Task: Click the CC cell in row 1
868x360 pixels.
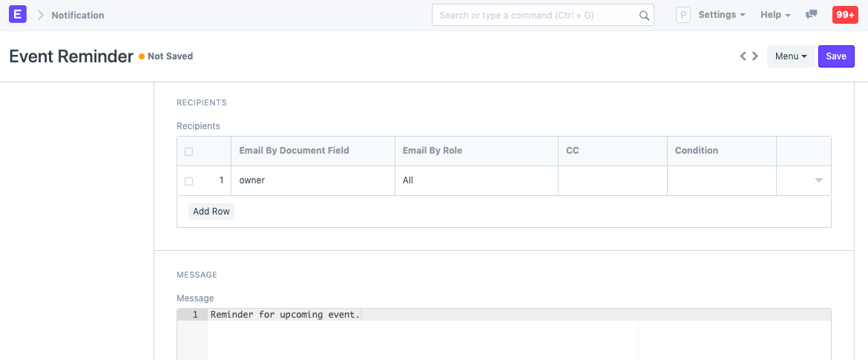Action: [612, 180]
